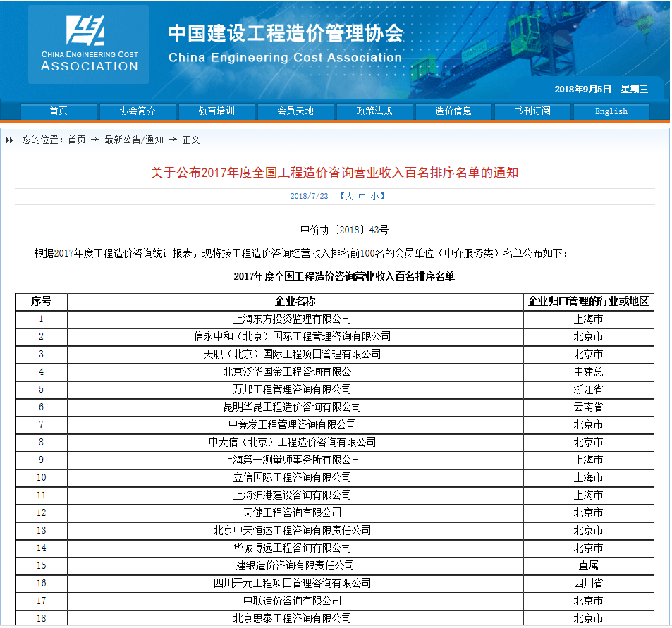Screen dimensions: 672x628
Task: Click the red article title about 2017年度百名排序名单
Action: click(x=335, y=173)
